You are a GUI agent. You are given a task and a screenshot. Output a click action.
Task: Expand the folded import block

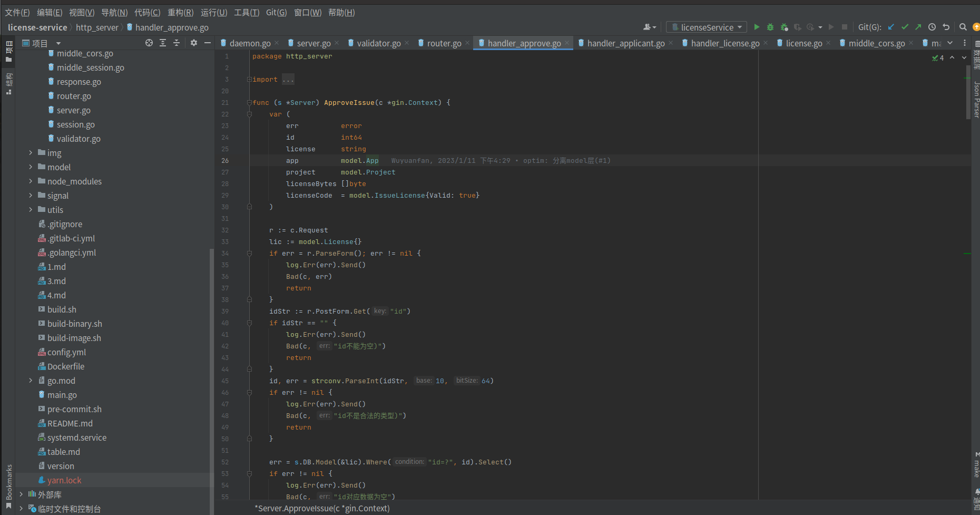[249, 79]
